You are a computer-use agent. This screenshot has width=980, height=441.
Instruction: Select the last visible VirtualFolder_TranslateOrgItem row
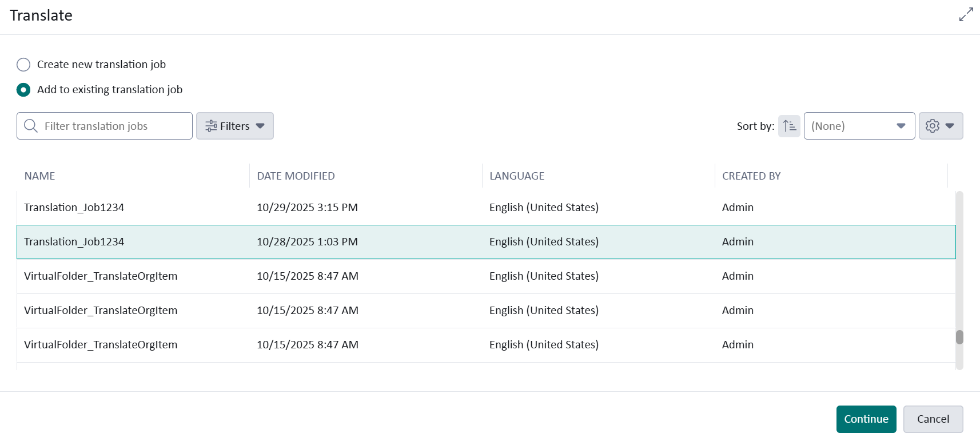101,345
